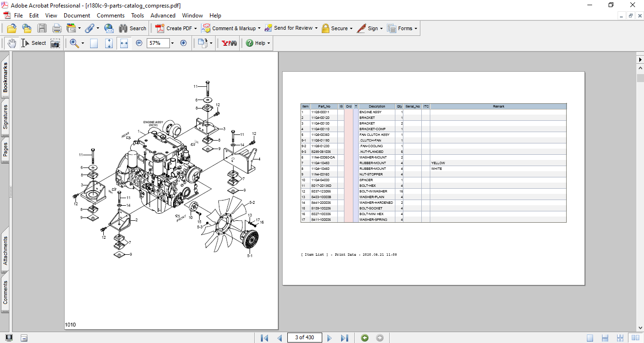Open the Bookmarks side tab
Image resolution: width=644 pixels, height=343 pixels.
coord(6,78)
